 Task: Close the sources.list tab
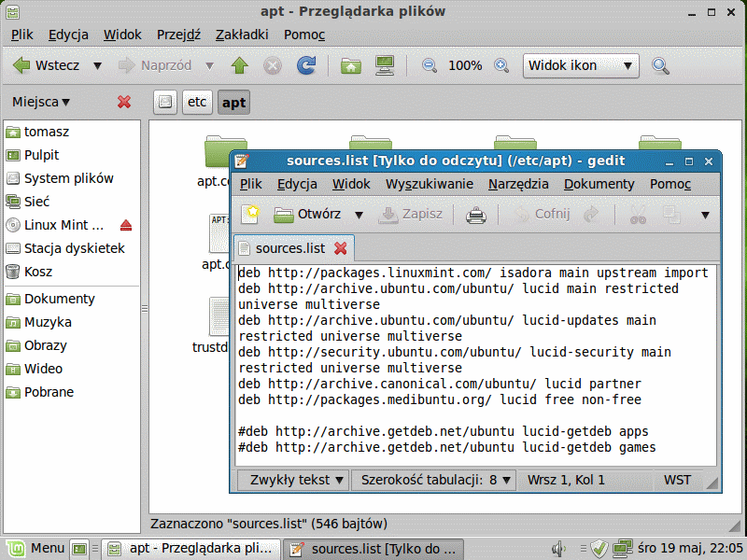(x=341, y=248)
